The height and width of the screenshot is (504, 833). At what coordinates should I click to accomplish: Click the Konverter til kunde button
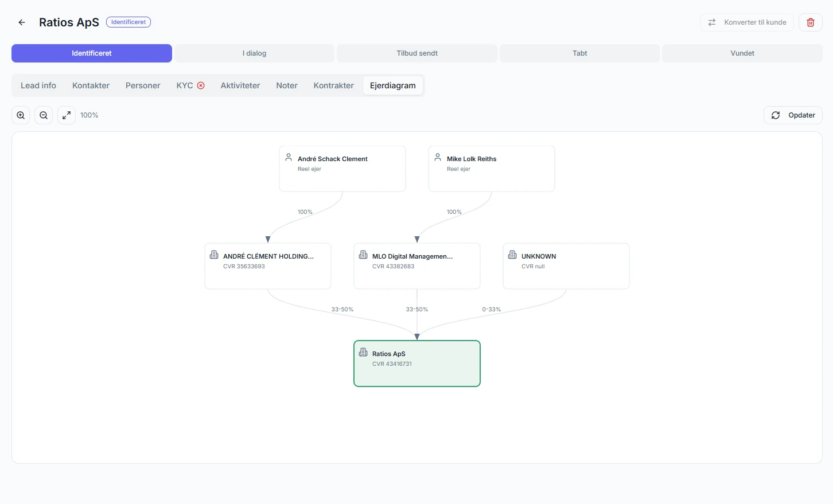pyautogui.click(x=747, y=22)
